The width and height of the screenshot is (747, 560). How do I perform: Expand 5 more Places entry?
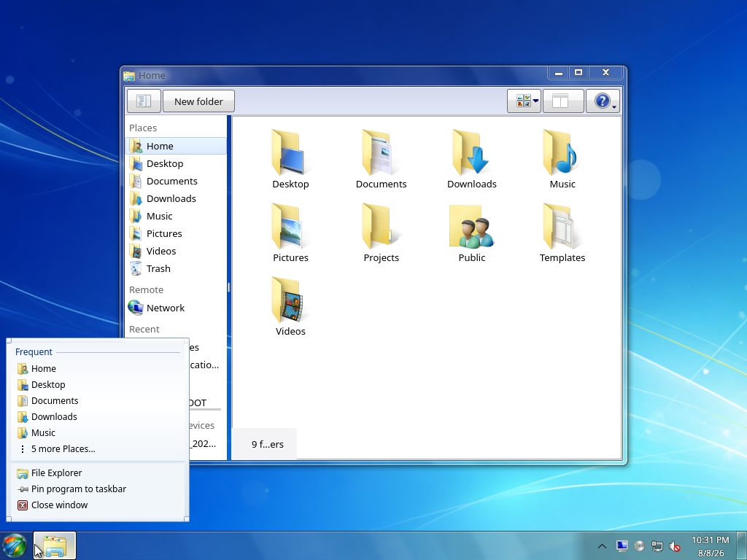(x=97, y=449)
